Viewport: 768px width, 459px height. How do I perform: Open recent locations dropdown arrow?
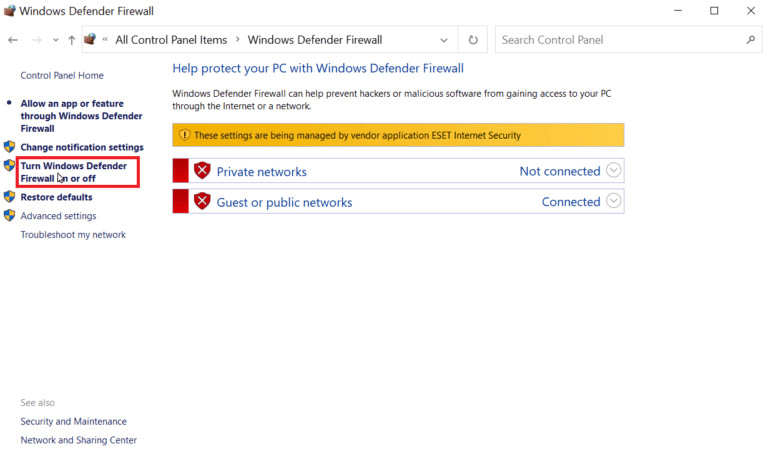tap(55, 40)
